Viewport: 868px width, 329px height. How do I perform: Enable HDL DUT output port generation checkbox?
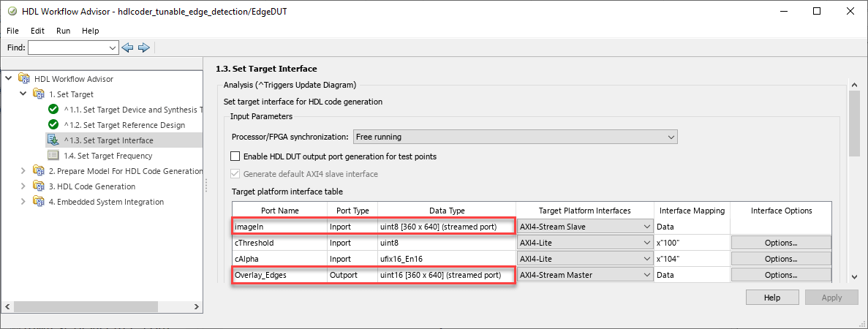pos(235,156)
